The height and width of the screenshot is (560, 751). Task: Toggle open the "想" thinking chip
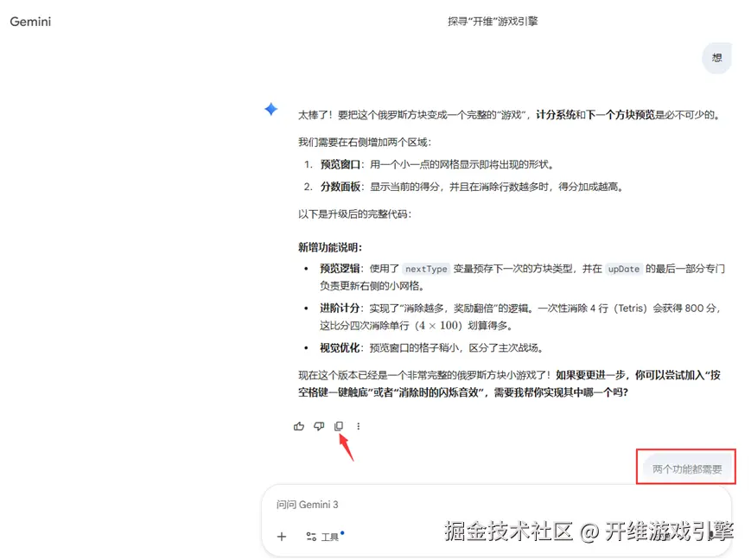[x=716, y=58]
